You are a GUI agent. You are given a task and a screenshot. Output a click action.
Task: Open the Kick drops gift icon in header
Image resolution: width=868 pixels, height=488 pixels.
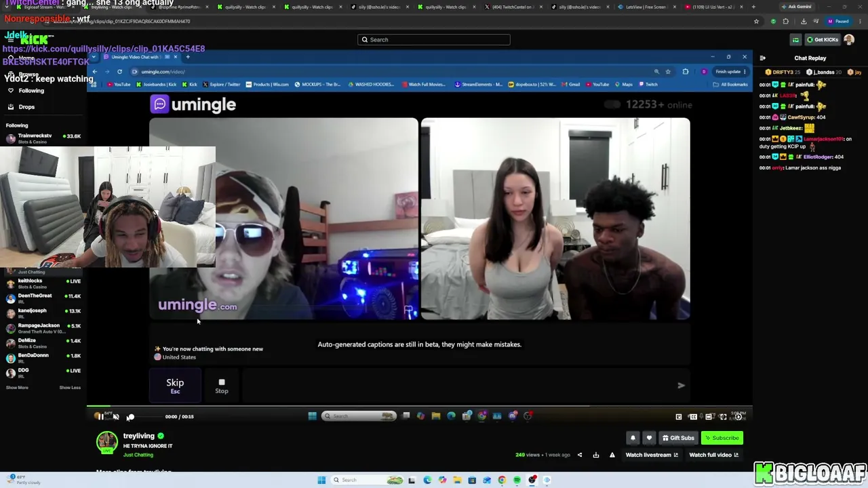pyautogui.click(x=795, y=39)
